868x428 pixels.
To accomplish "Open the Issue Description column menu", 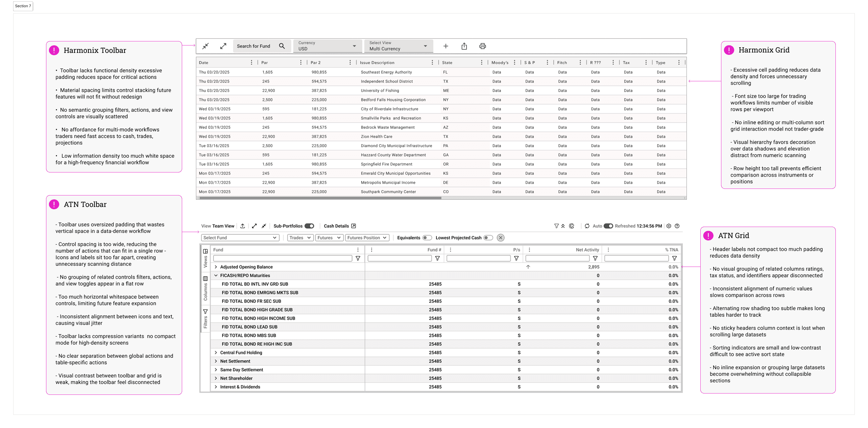I will pyautogui.click(x=432, y=63).
